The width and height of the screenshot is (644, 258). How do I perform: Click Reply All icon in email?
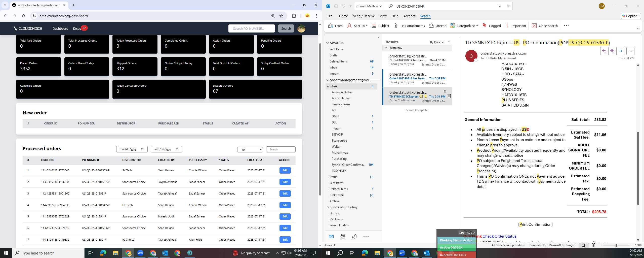(x=612, y=51)
